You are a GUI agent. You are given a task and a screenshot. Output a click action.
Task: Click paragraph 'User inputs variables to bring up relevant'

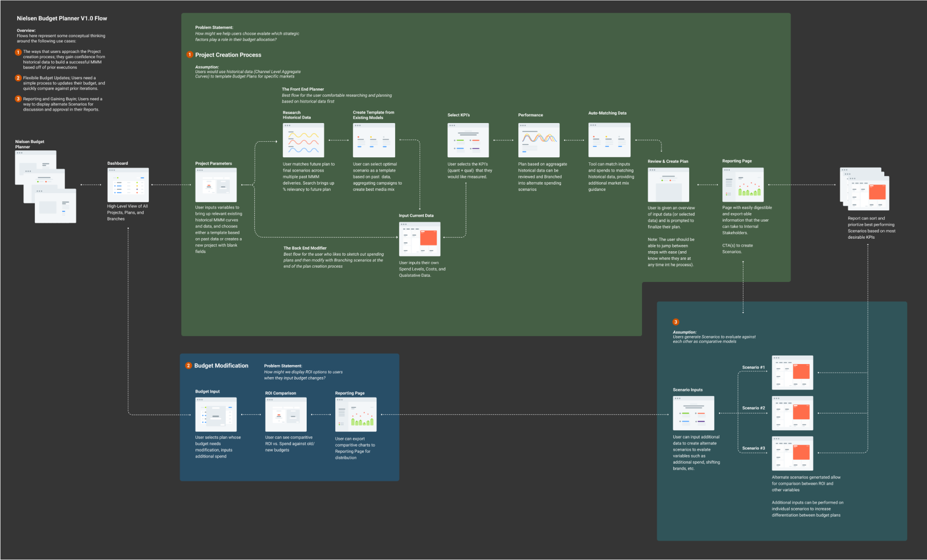(219, 230)
